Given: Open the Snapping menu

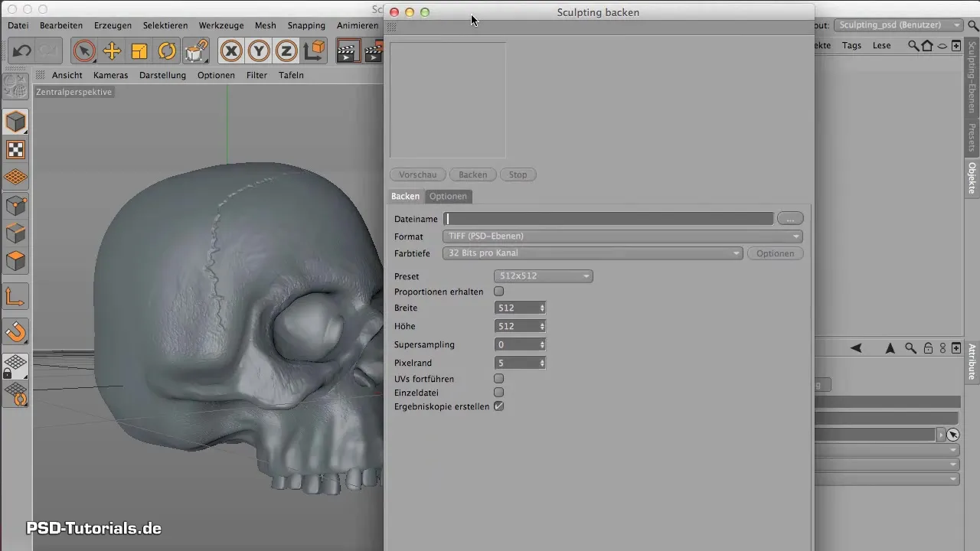Looking at the screenshot, I should (307, 25).
